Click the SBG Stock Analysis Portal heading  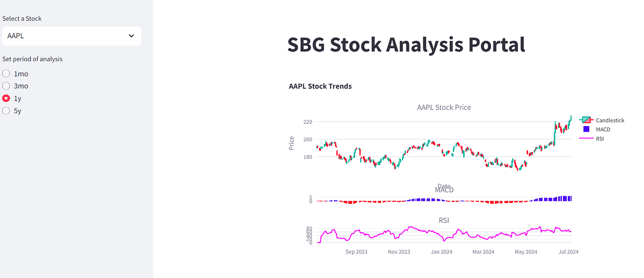[406, 44]
